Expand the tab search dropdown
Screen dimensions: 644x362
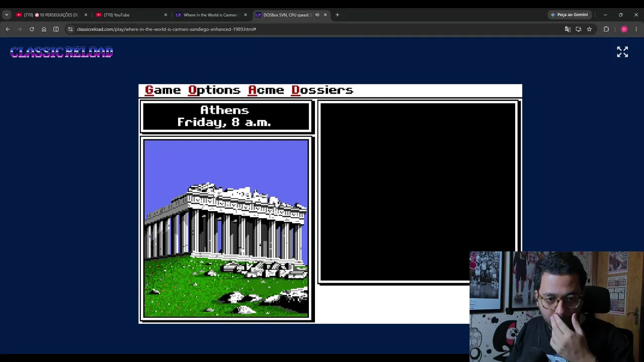coord(7,15)
